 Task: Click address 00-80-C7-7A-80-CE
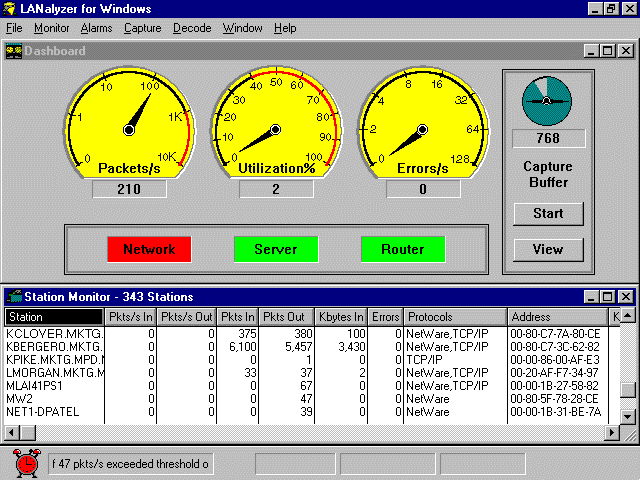pyautogui.click(x=555, y=333)
